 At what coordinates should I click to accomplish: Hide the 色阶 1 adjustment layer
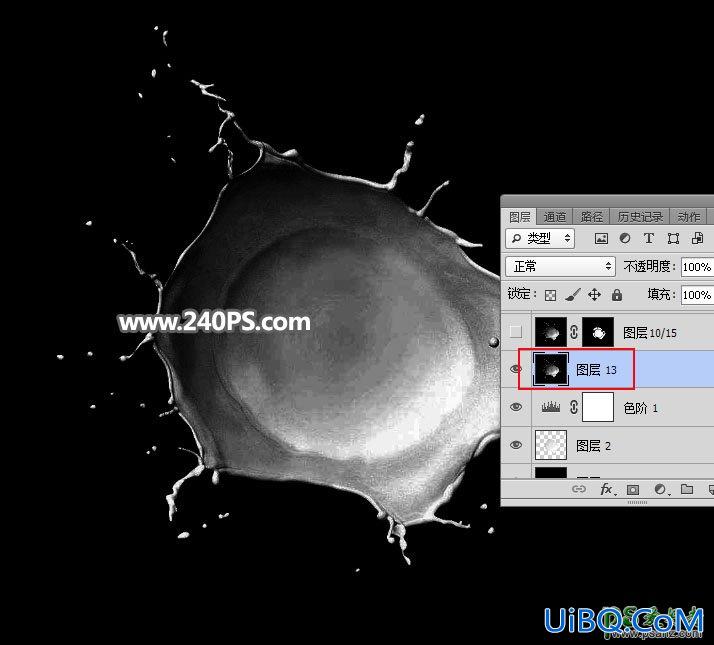[x=515, y=407]
